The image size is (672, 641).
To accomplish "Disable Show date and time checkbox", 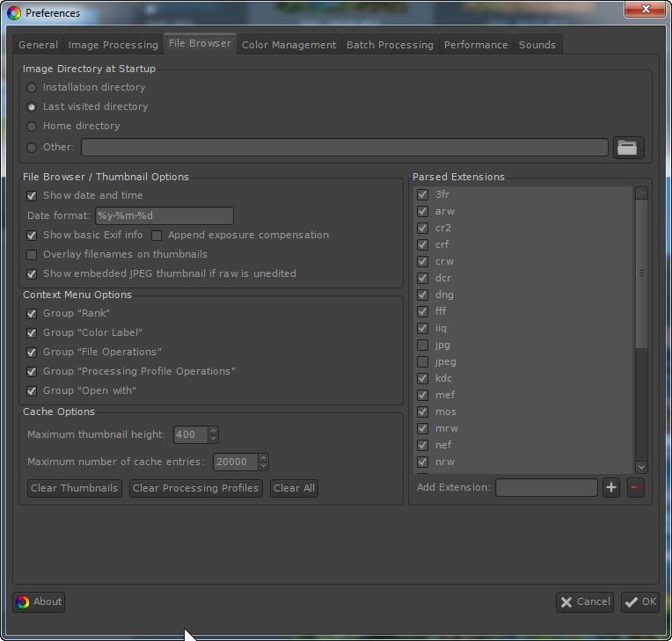I will 33,196.
